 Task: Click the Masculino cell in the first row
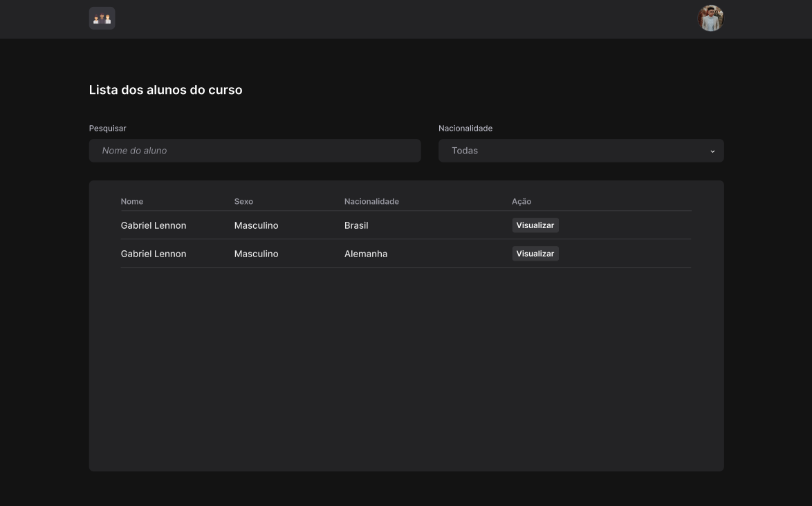(x=256, y=225)
